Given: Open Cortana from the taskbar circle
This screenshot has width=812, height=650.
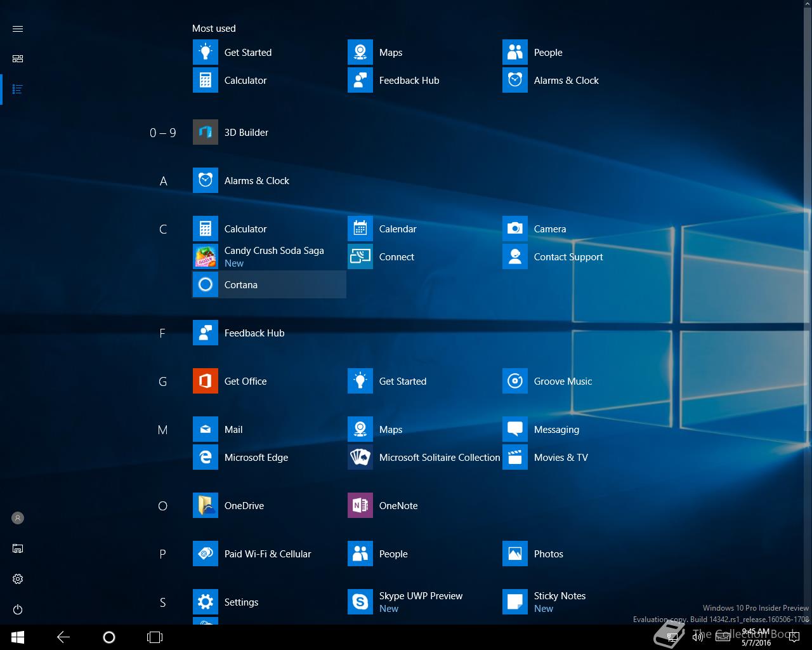Looking at the screenshot, I should [x=109, y=637].
